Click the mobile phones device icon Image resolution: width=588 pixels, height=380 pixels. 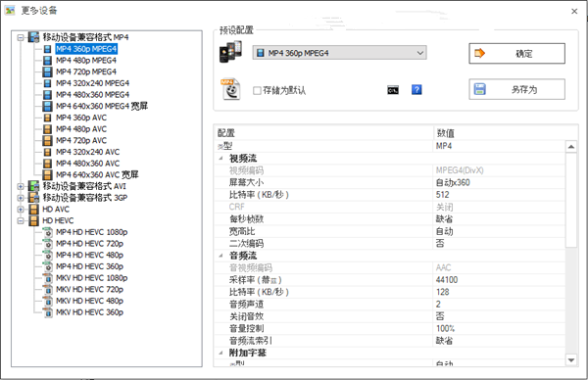pos(230,52)
